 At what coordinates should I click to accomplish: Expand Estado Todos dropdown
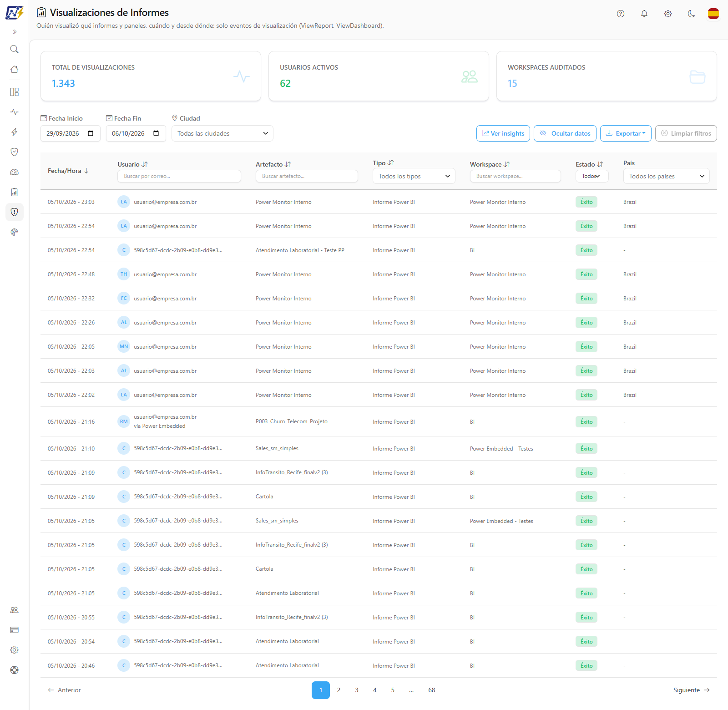pyautogui.click(x=592, y=176)
